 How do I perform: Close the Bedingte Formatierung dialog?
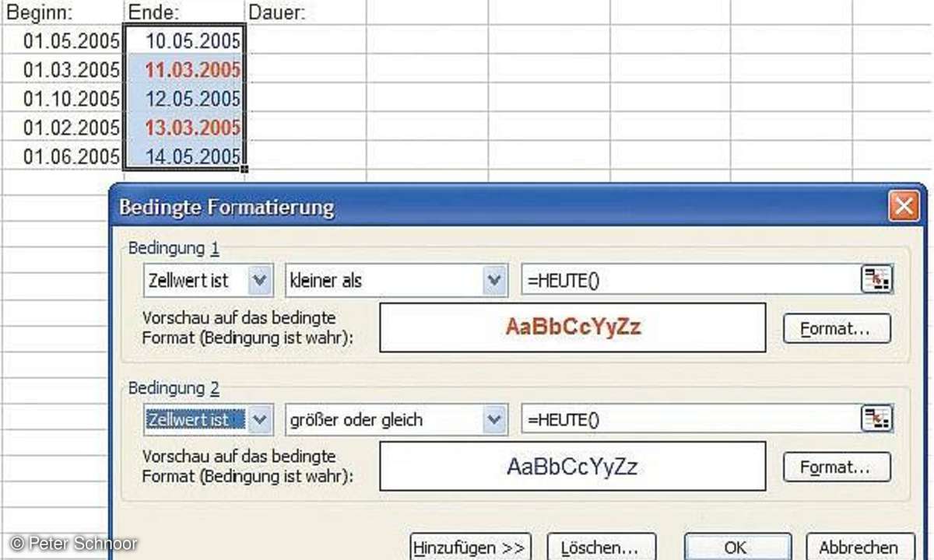pyautogui.click(x=904, y=207)
